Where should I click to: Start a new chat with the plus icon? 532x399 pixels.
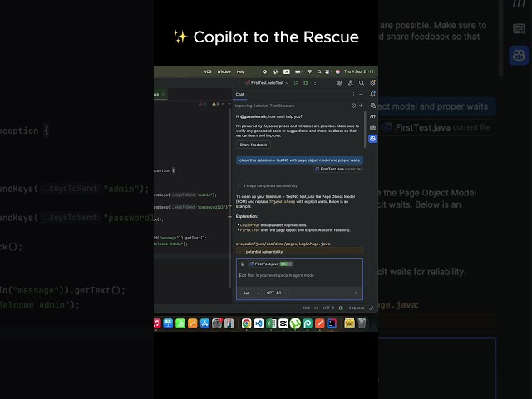361,106
